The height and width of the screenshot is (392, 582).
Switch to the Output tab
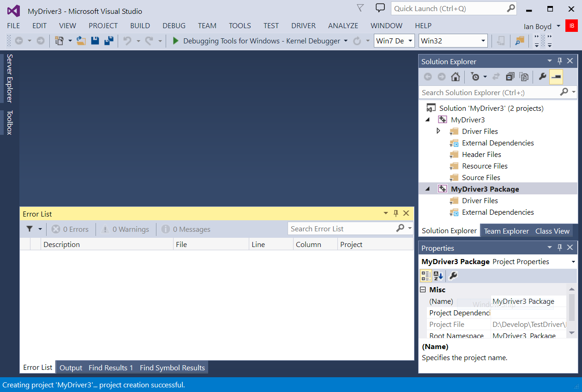pos(71,368)
